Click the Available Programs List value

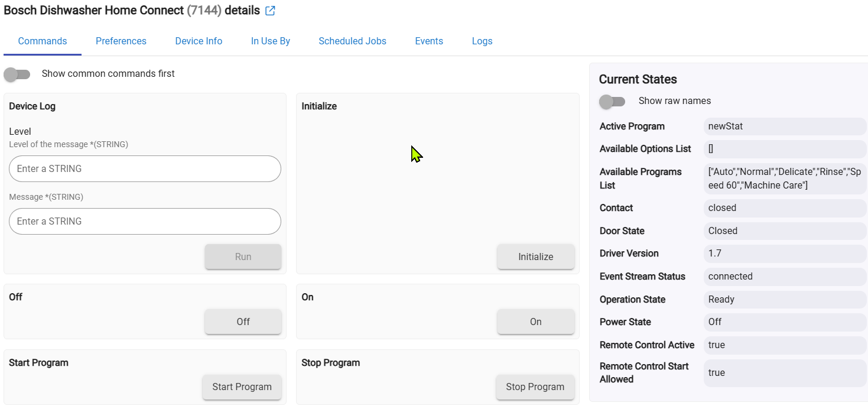[x=784, y=178]
